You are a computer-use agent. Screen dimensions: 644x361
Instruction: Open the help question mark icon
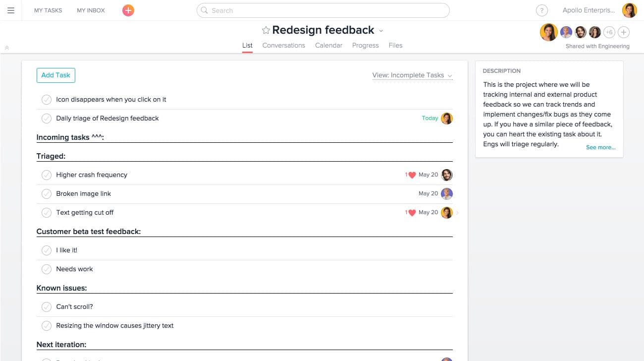pyautogui.click(x=541, y=10)
